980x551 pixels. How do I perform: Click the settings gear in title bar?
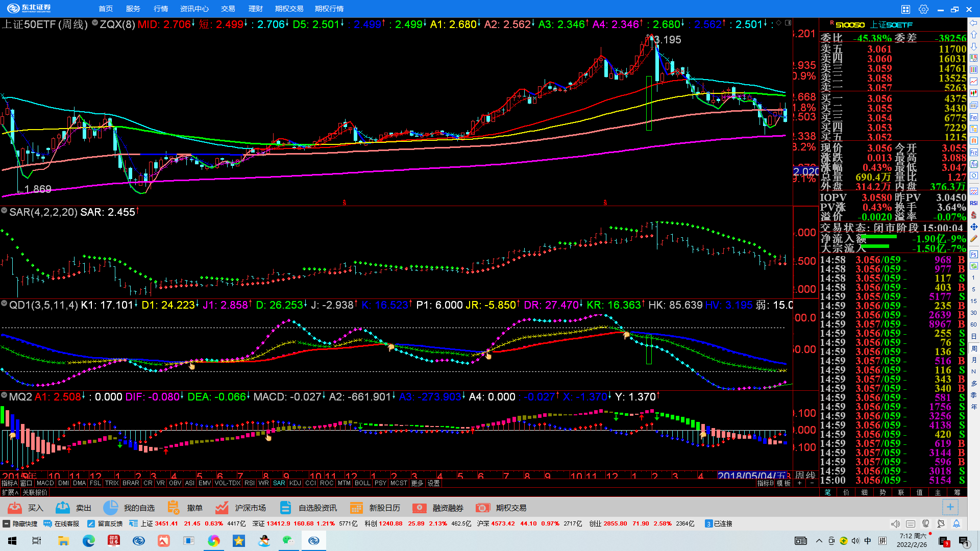coord(923,9)
